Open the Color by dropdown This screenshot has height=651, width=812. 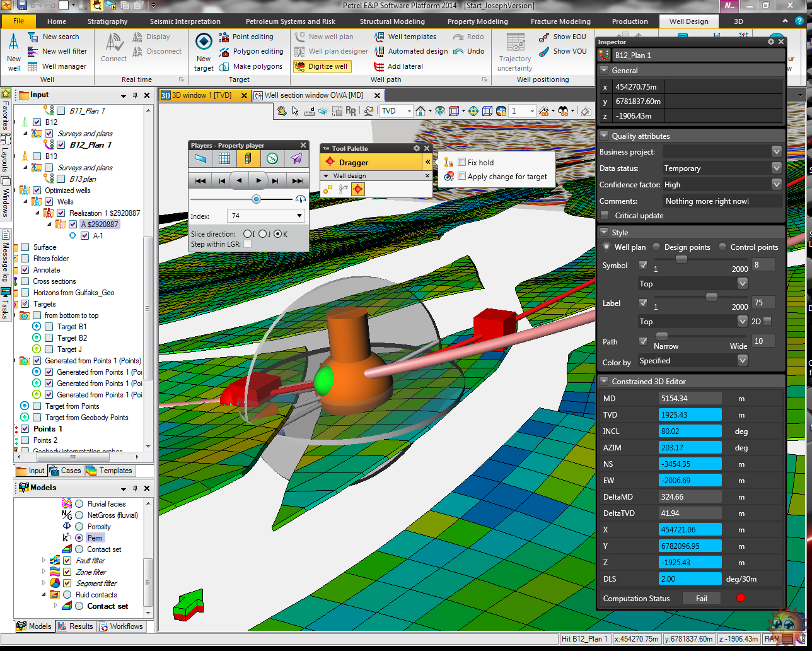[x=743, y=361]
